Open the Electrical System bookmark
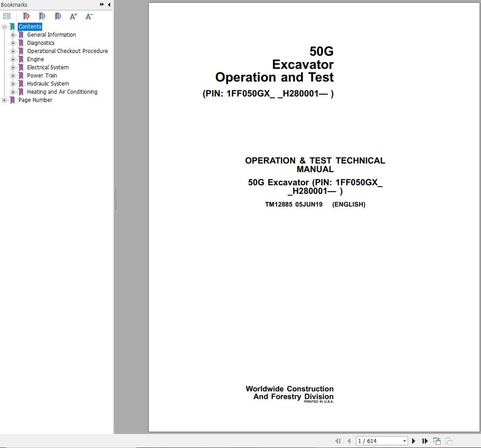 coord(48,67)
